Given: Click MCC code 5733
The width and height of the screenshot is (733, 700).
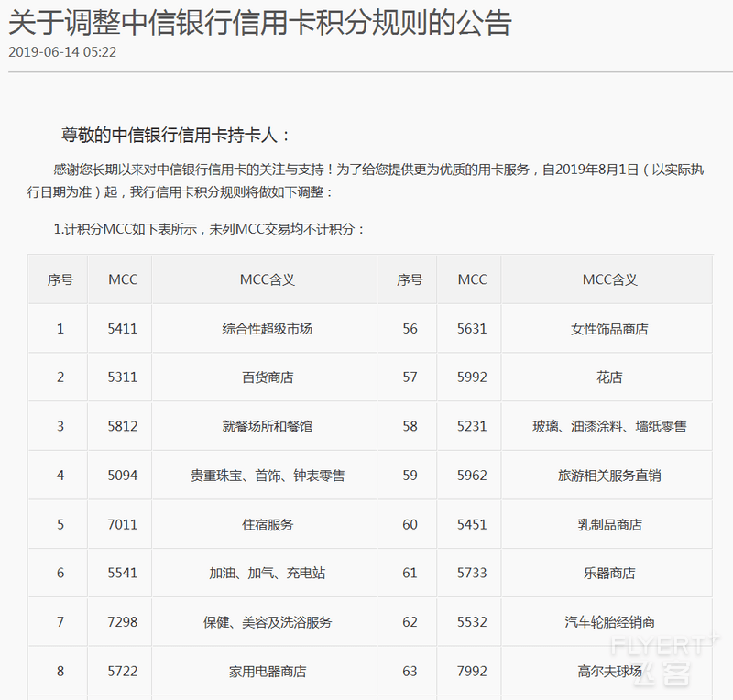Looking at the screenshot, I should [472, 573].
